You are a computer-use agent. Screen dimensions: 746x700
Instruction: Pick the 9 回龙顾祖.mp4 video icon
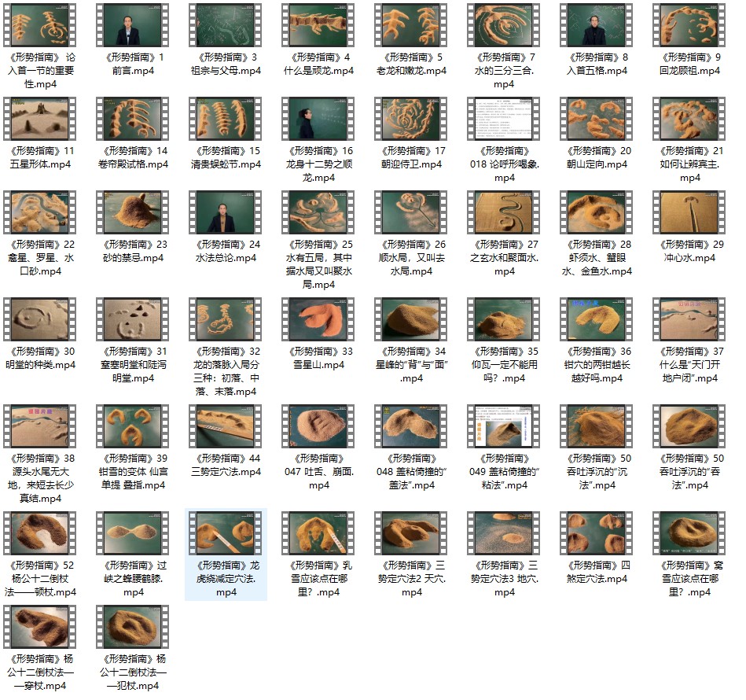[690, 25]
